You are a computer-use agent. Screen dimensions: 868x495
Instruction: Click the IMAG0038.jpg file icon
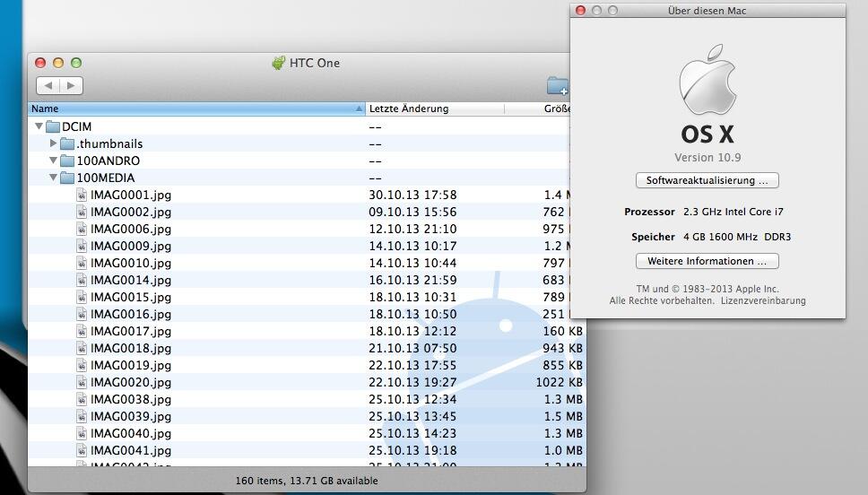coord(82,399)
